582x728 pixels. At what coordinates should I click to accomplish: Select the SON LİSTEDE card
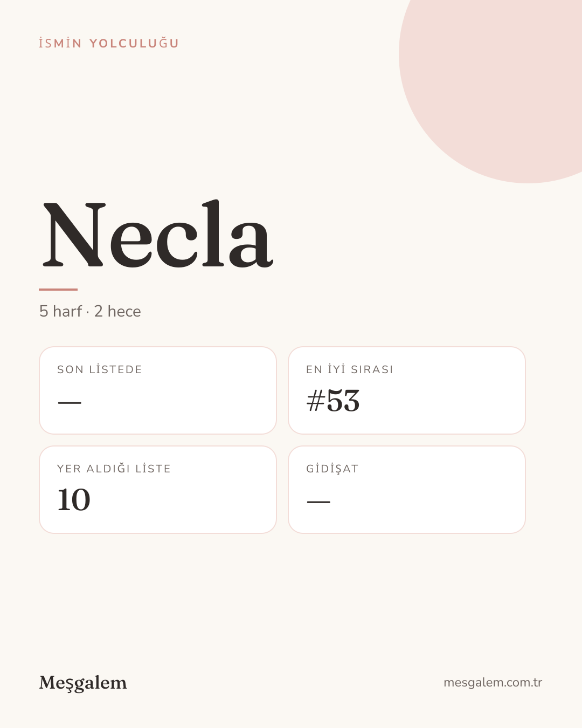pos(158,390)
